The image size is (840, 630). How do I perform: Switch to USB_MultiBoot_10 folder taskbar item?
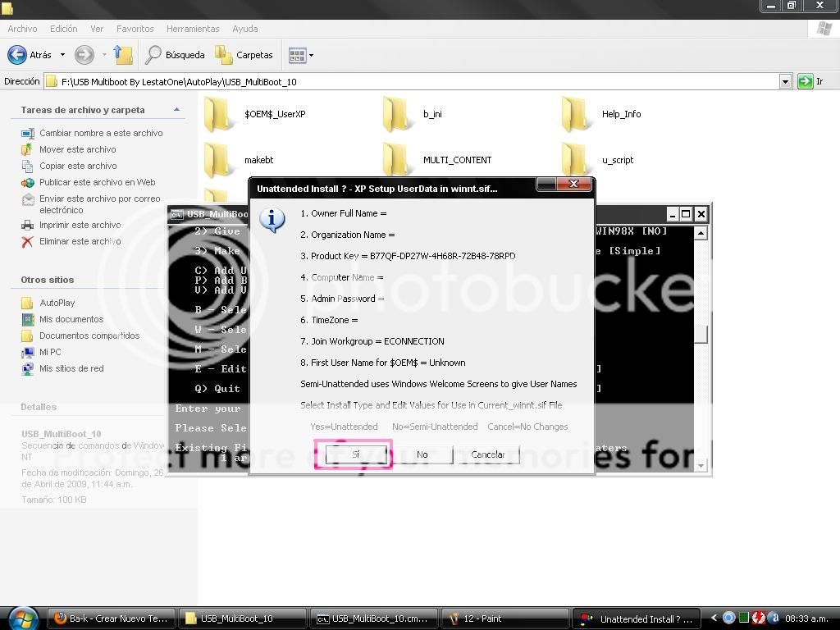pos(242,619)
